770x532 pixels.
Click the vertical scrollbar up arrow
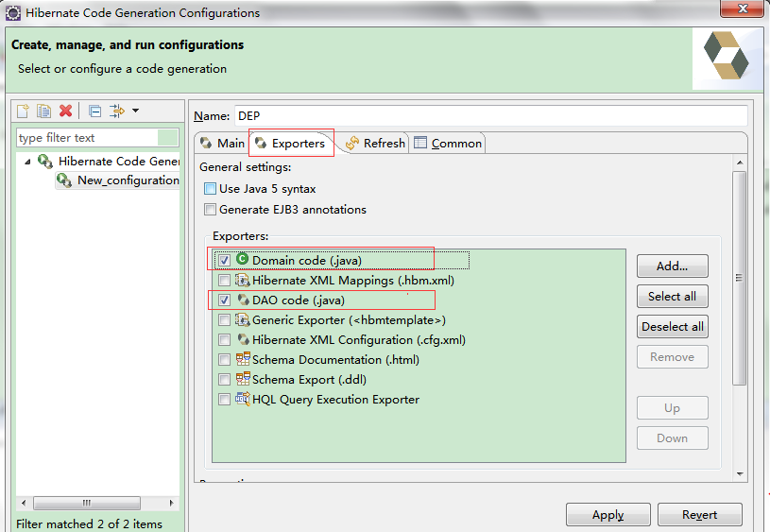(x=740, y=163)
